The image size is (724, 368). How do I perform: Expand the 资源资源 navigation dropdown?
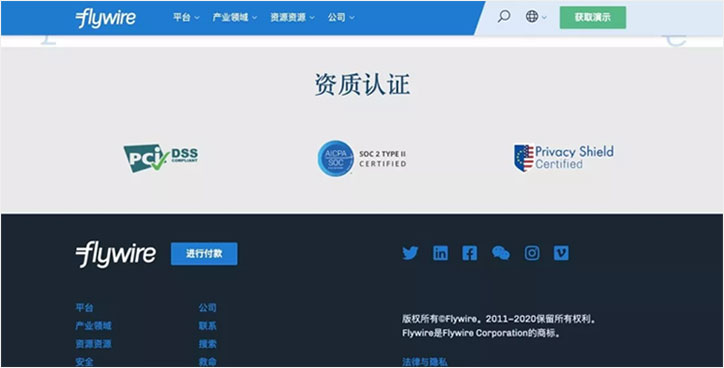[x=292, y=18]
